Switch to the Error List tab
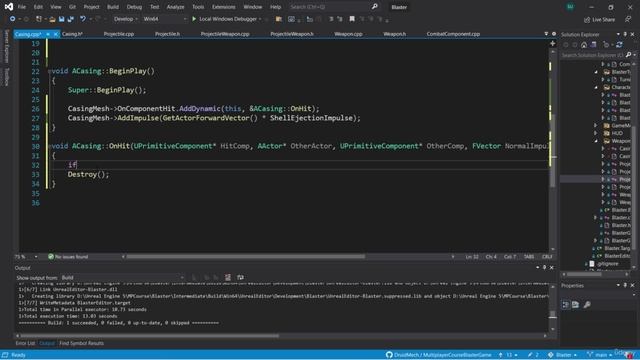This screenshot has width=640, height=360. pyautogui.click(x=25, y=343)
